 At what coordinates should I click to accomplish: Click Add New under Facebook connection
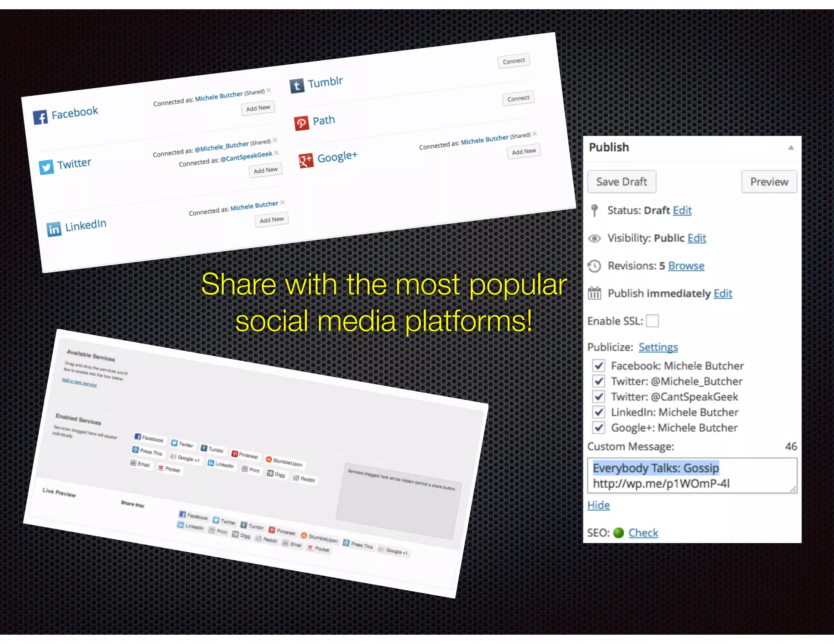click(x=258, y=108)
